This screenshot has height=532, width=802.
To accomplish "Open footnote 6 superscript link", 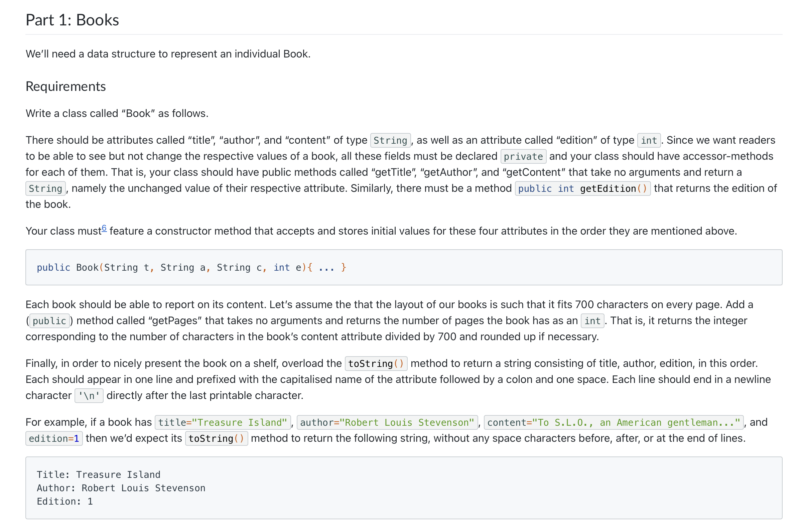I will [x=104, y=228].
